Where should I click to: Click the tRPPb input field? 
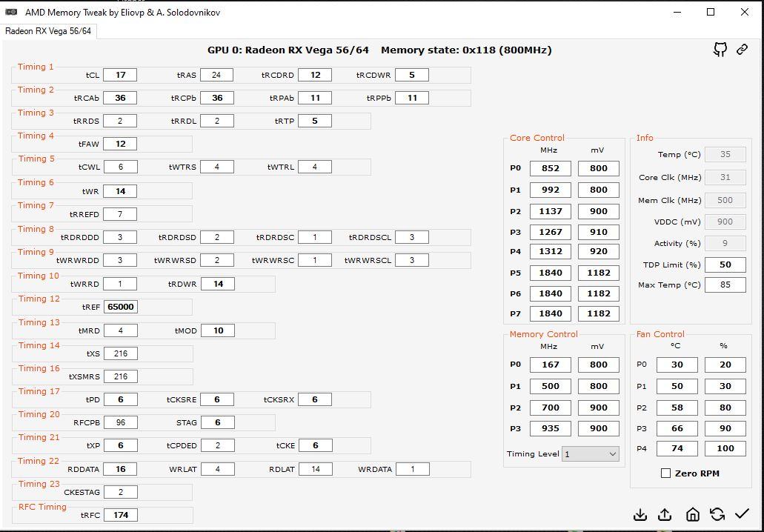click(412, 98)
